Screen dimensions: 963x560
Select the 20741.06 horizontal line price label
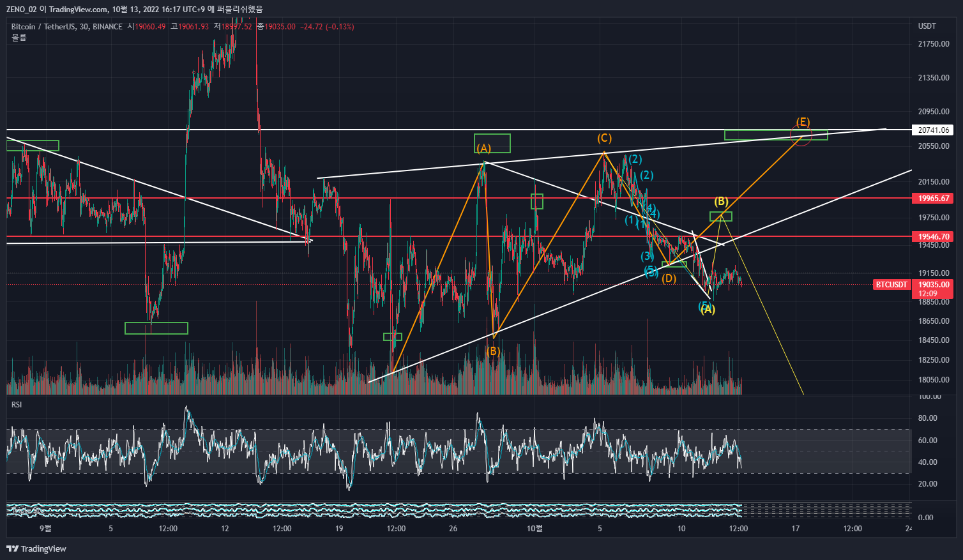pos(934,130)
